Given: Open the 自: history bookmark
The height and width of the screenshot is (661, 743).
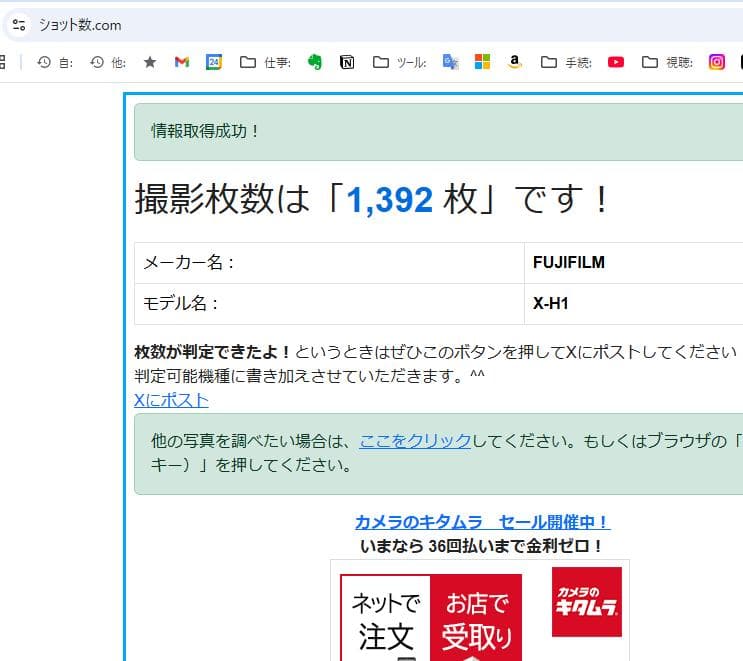Looking at the screenshot, I should [55, 62].
